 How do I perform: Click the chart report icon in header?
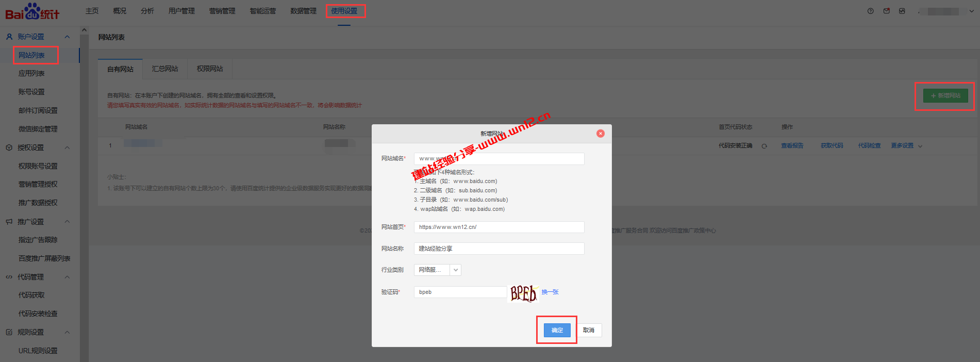pos(902,11)
